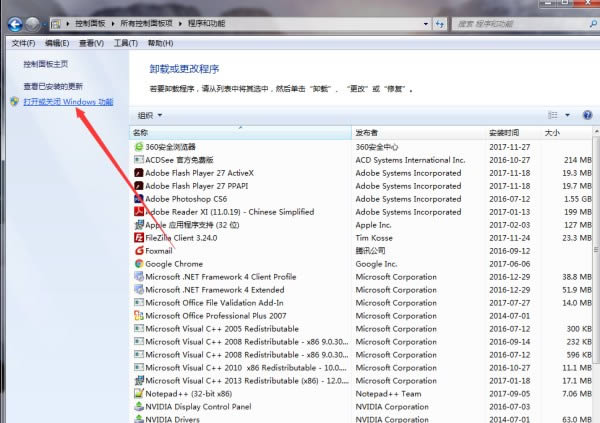600x423 pixels.
Task: Click publisher ACD Systems International Inc. cell
Action: pos(410,160)
